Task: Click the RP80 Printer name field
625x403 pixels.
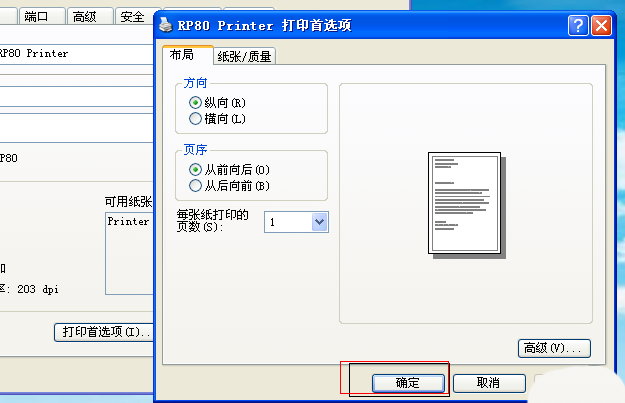Action: pyautogui.click(x=76, y=54)
